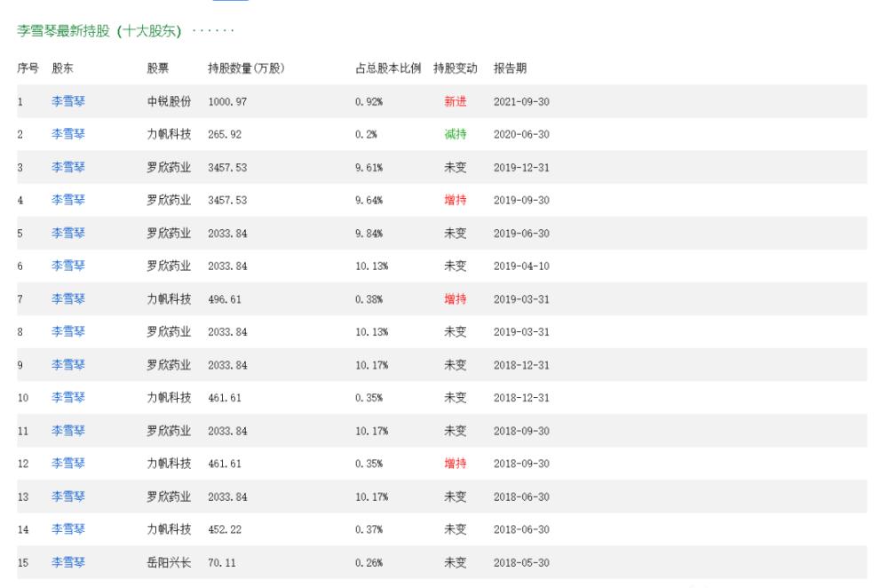Viewport: 888px width, 588px height.
Task: Open 李雪琴 link in row 12
Action: pyautogui.click(x=68, y=464)
